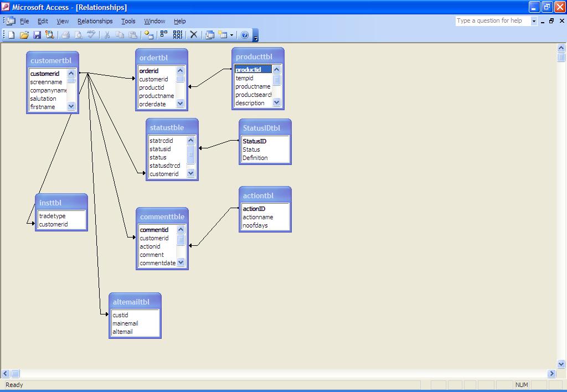
Task: Click main window horizontal scroll left arrow
Action: coord(6,373)
